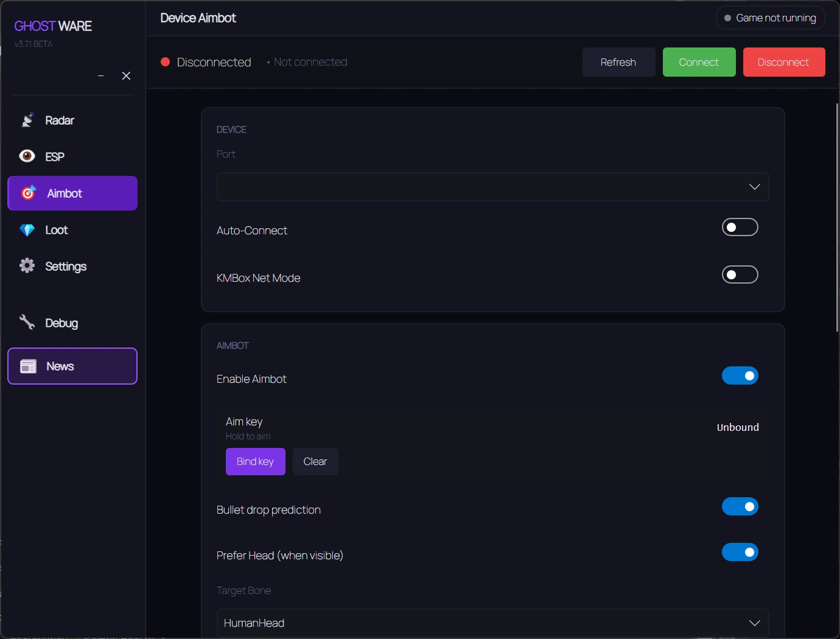
Task: Click the Settings gear icon
Action: click(x=27, y=265)
